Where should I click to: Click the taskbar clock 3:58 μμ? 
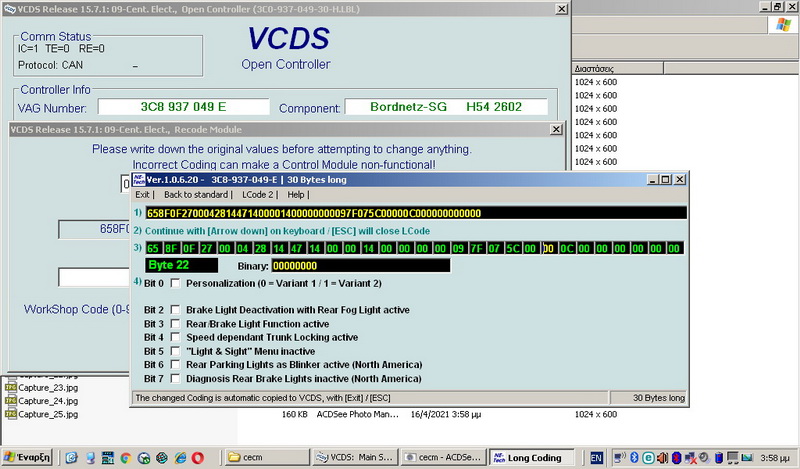click(x=774, y=458)
